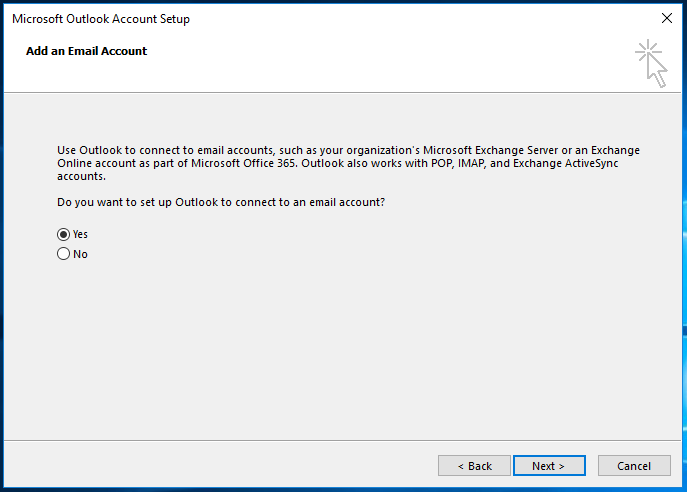687x492 pixels.
Task: Return to the previous step with Back
Action: click(x=474, y=465)
